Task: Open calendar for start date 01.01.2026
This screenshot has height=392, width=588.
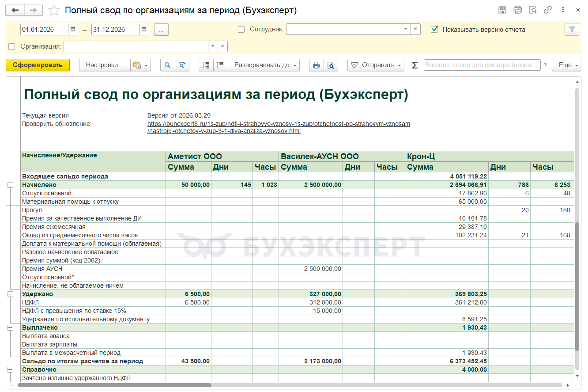Action: (73, 30)
